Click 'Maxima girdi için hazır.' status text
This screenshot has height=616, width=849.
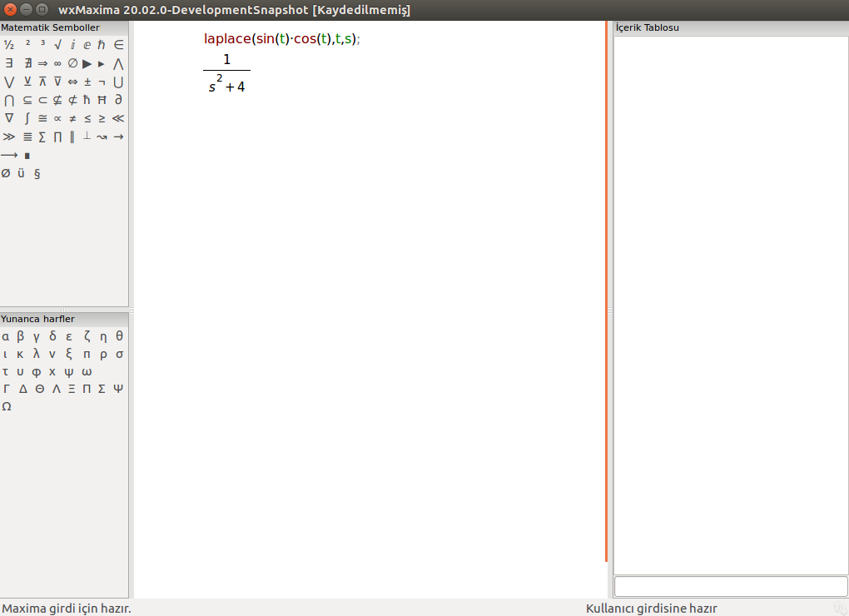pyautogui.click(x=67, y=609)
